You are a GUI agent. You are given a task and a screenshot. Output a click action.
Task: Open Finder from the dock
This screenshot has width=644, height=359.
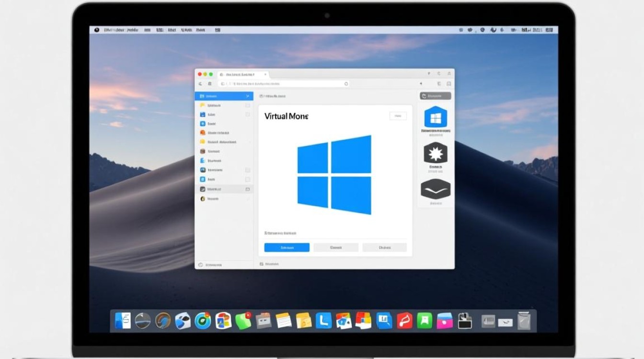pos(123,321)
